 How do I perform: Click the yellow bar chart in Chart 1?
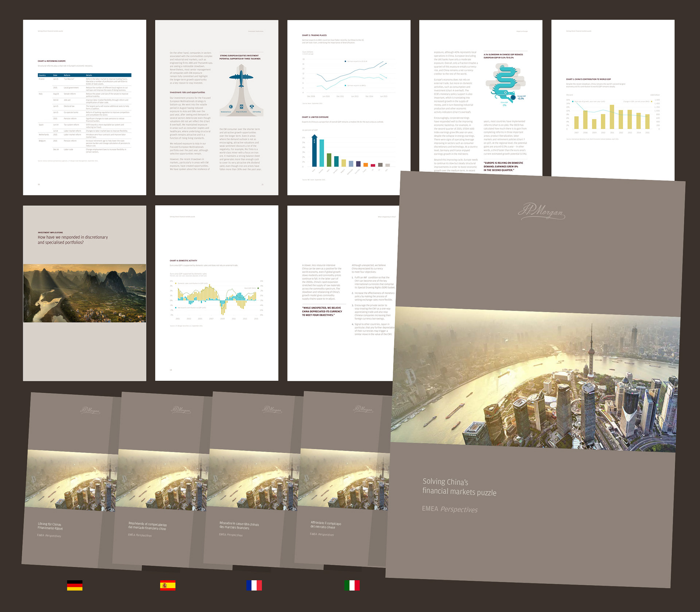coord(612,116)
